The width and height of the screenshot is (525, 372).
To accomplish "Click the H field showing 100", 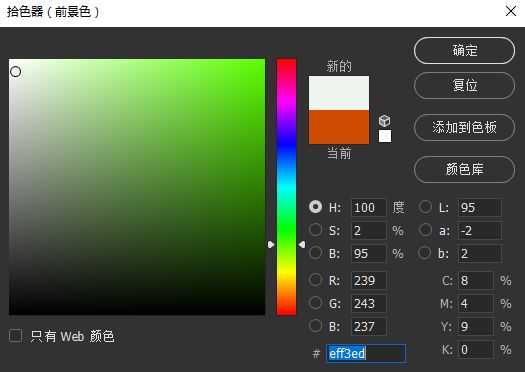I will [369, 208].
